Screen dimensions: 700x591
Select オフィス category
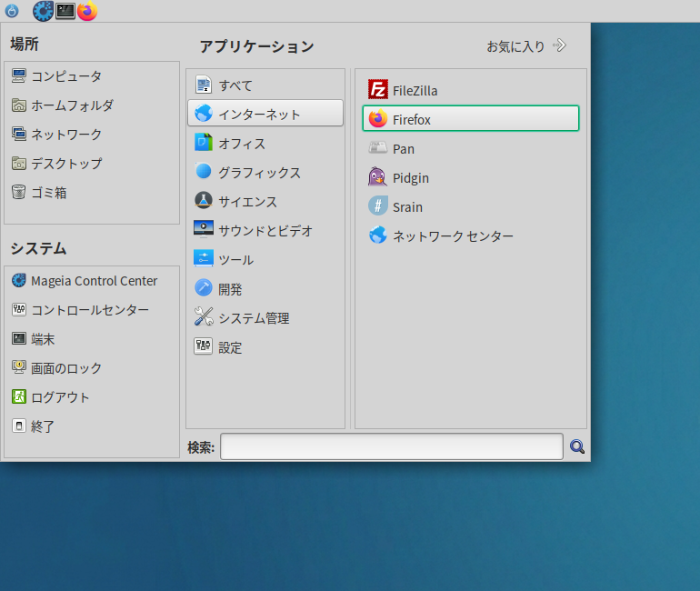coord(265,143)
